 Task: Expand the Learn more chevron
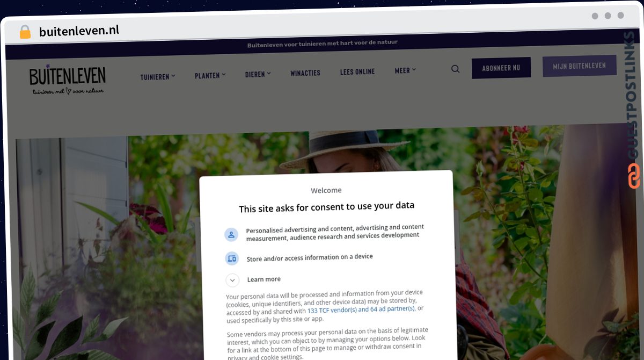232,280
